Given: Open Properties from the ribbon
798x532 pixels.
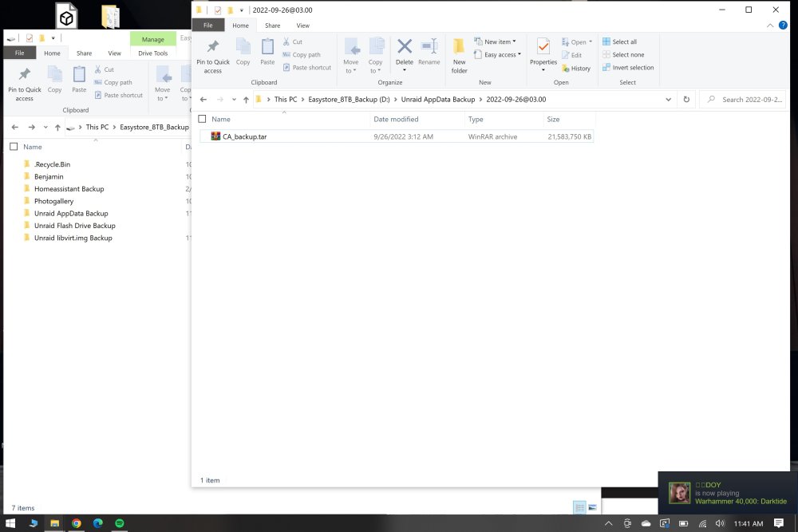Looking at the screenshot, I should click(543, 55).
